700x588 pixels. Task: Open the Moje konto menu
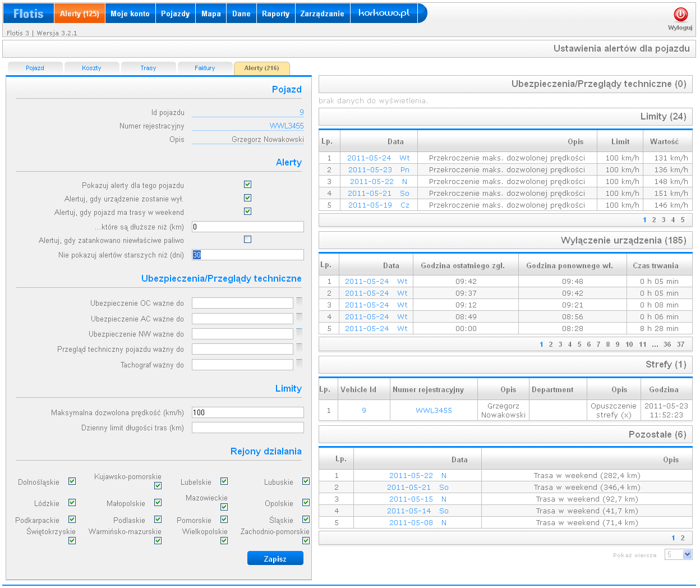(x=130, y=13)
